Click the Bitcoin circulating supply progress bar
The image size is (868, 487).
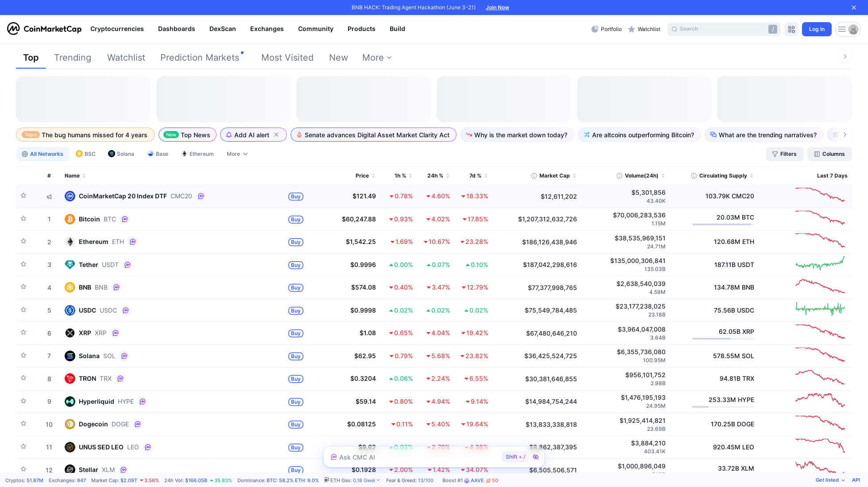[x=723, y=224]
